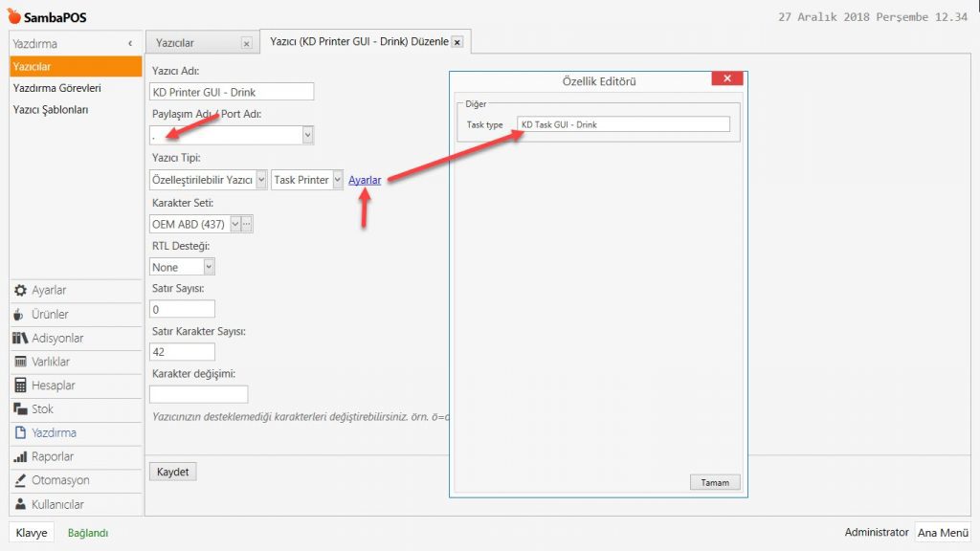Expand the Paylaşım Adı / Port Adı dropdown
The height and width of the screenshot is (551, 980).
pos(307,136)
